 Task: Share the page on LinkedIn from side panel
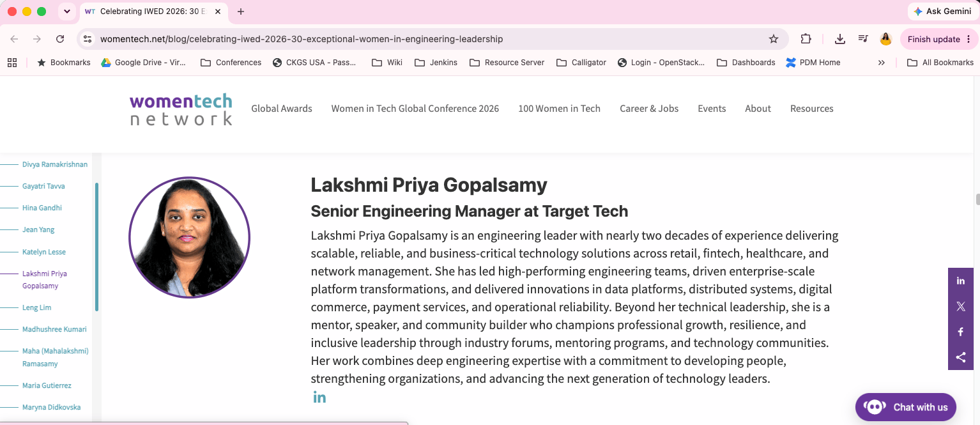pos(960,281)
